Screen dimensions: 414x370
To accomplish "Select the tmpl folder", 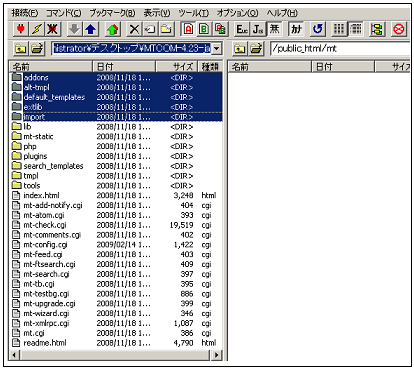I will click(116, 176).
